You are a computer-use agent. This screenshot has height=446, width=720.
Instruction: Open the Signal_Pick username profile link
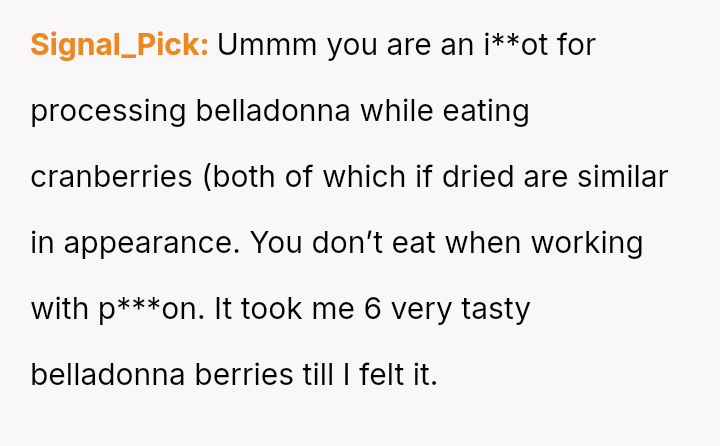pyautogui.click(x=118, y=45)
